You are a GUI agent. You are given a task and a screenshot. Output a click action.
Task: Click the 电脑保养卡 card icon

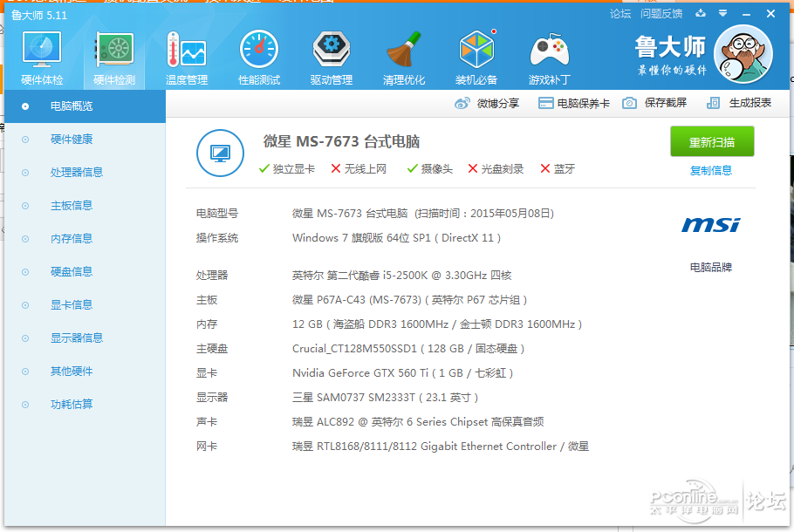click(545, 103)
